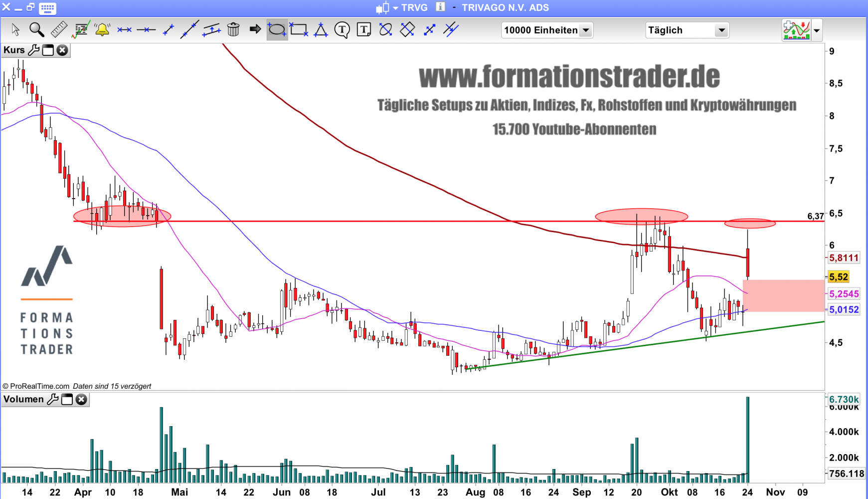Open Volumen panel wrench settings
This screenshot has height=499, width=868.
53,399
